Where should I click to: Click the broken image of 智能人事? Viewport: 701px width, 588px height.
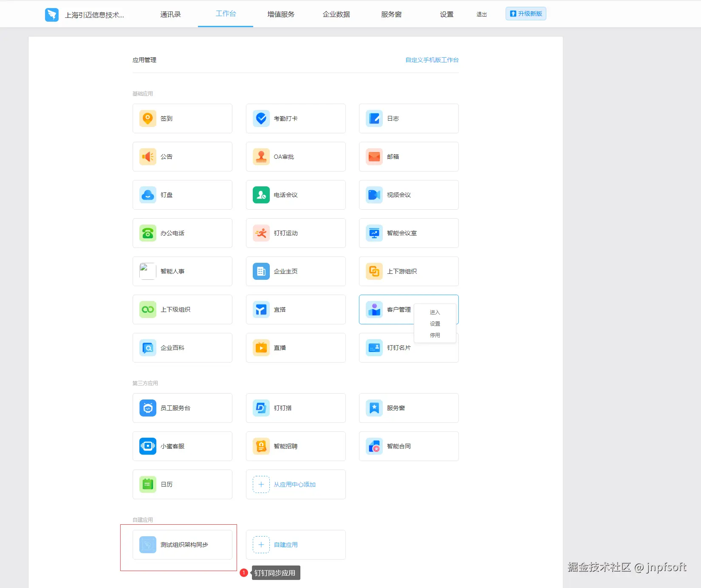pyautogui.click(x=148, y=271)
